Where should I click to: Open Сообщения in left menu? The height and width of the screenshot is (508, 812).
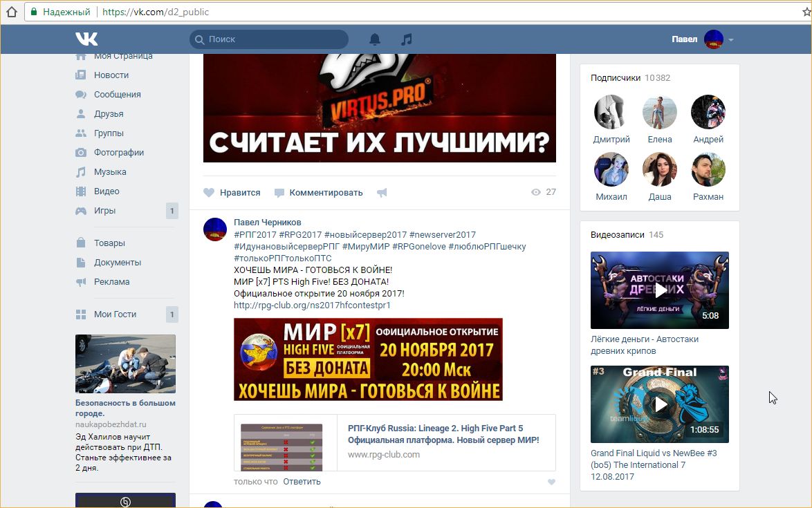click(x=117, y=95)
